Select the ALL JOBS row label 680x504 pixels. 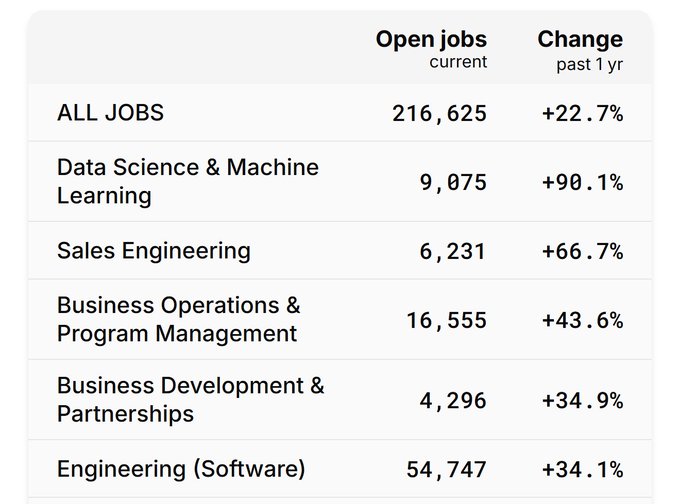tap(110, 113)
